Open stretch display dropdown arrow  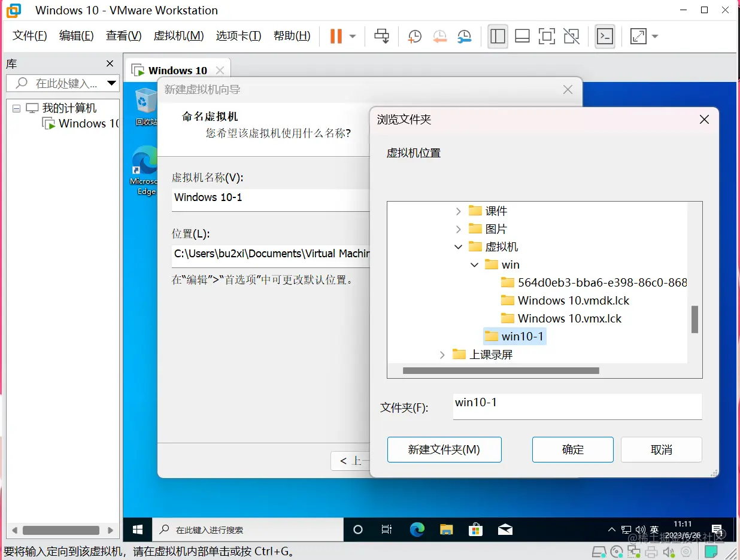(654, 36)
